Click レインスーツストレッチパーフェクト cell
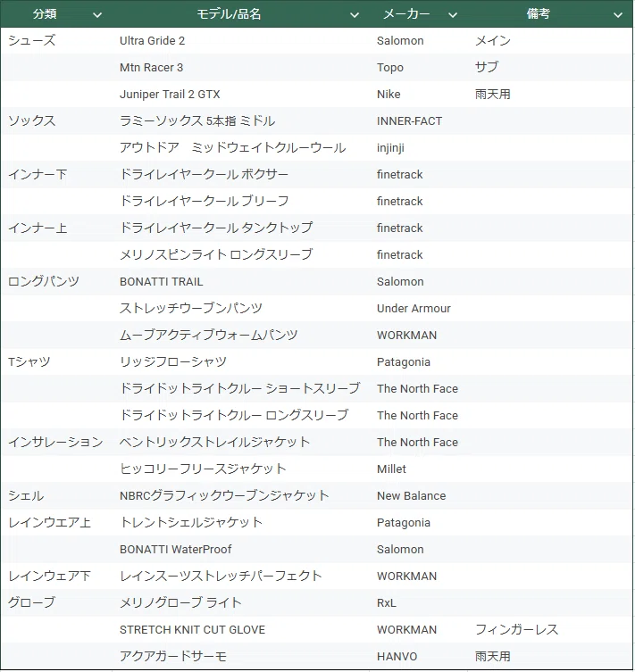Screen dimensions: 635x672 pos(221,576)
